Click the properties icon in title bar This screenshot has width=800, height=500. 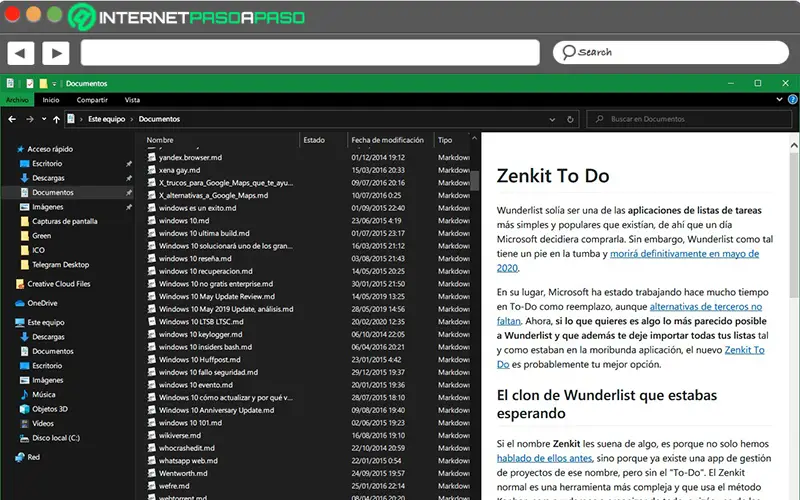coord(30,83)
